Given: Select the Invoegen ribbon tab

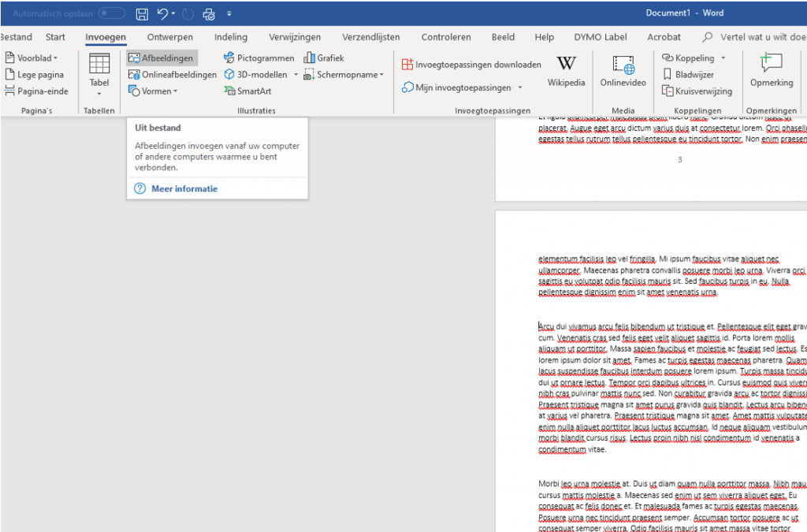Looking at the screenshot, I should point(106,37).
